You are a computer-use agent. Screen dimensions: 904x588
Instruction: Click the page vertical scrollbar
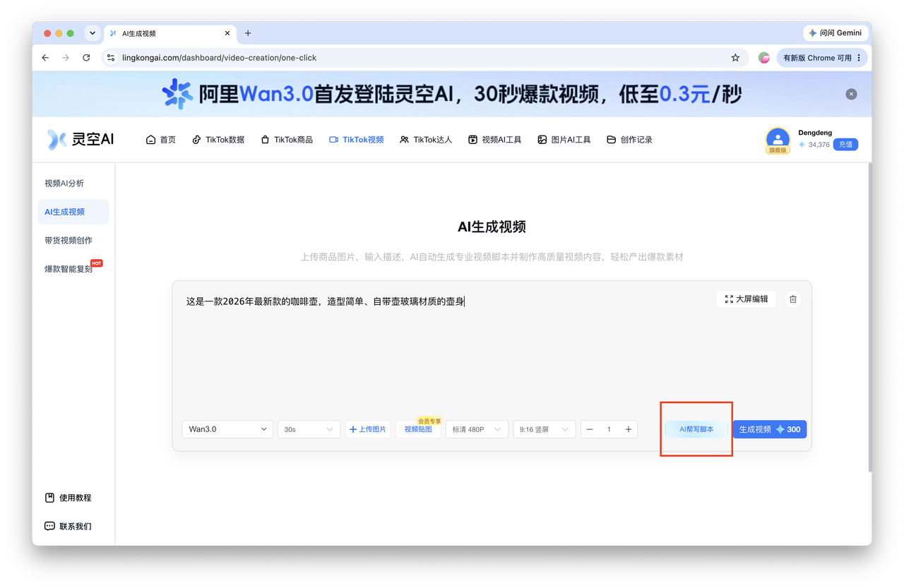click(869, 318)
